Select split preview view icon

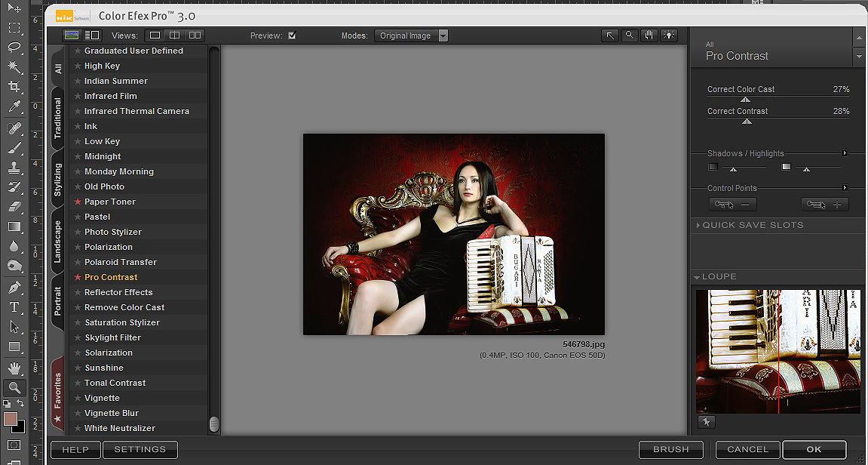point(174,35)
